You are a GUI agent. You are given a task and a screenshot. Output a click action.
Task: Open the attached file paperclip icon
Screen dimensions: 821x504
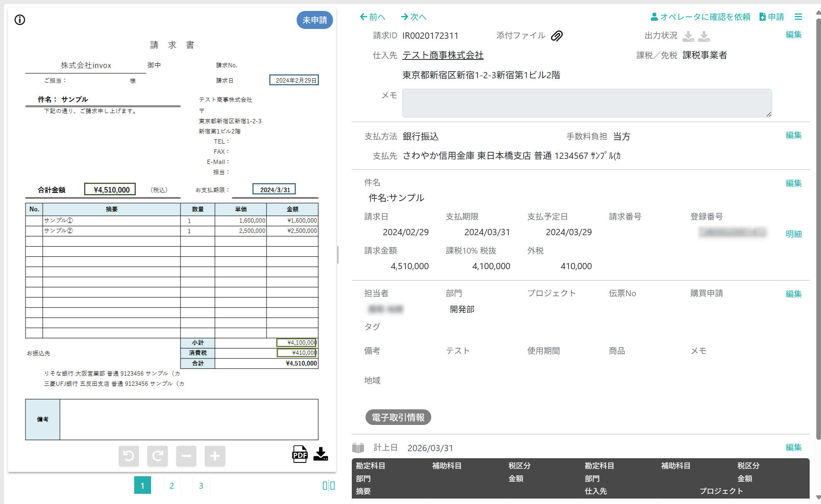point(556,36)
